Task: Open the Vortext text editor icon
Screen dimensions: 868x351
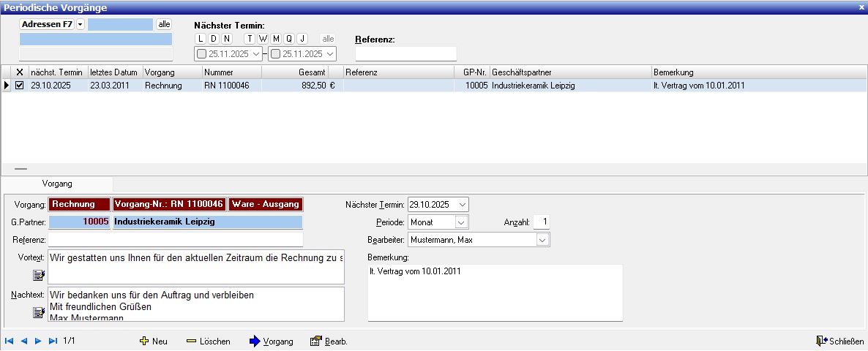Action: [x=39, y=275]
